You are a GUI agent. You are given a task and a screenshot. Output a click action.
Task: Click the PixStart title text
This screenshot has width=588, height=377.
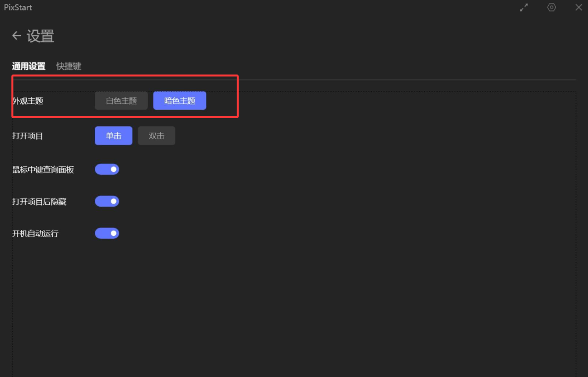(18, 7)
